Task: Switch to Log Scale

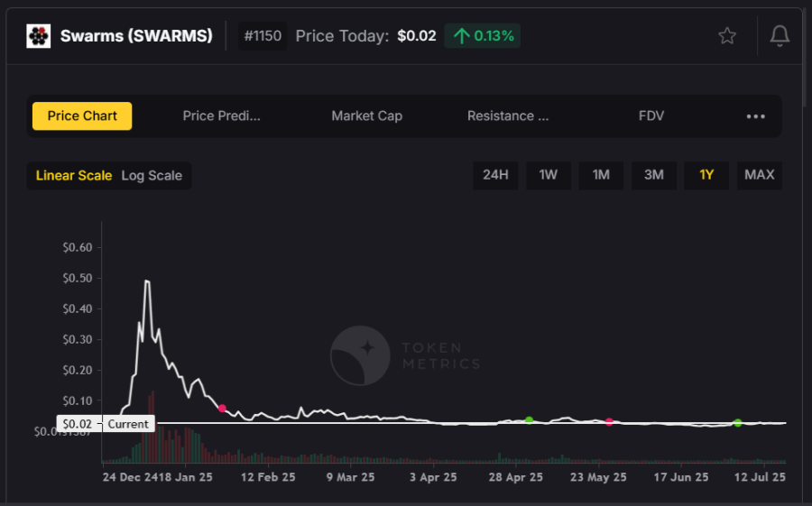Action: [152, 176]
